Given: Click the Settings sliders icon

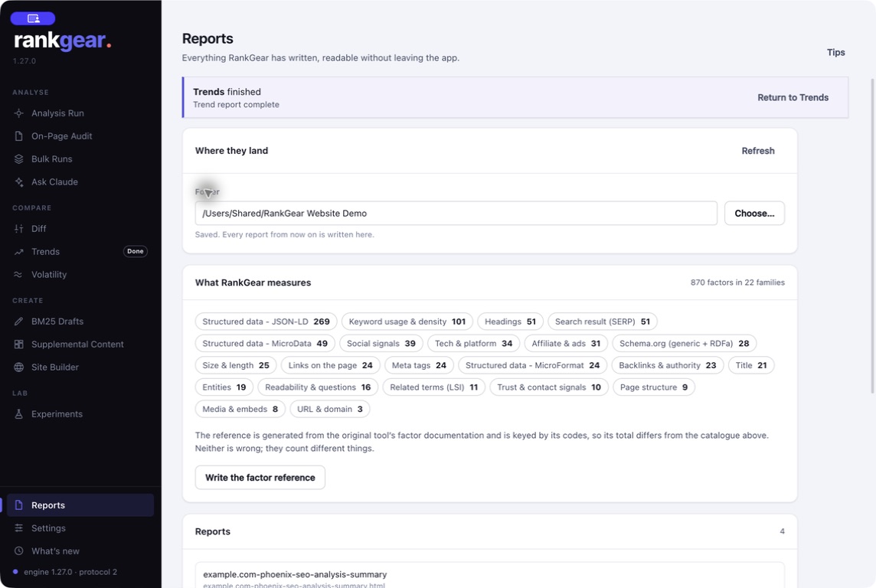Looking at the screenshot, I should tap(19, 528).
